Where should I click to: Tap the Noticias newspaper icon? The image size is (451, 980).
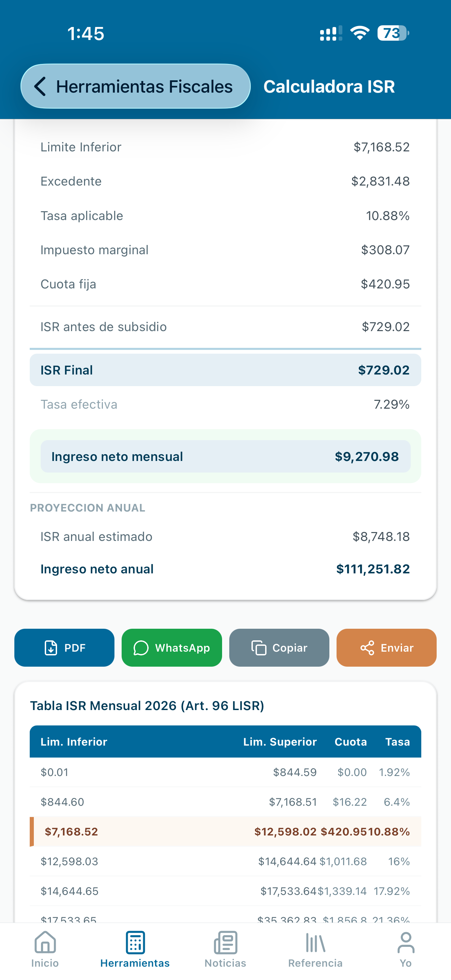pyautogui.click(x=225, y=942)
